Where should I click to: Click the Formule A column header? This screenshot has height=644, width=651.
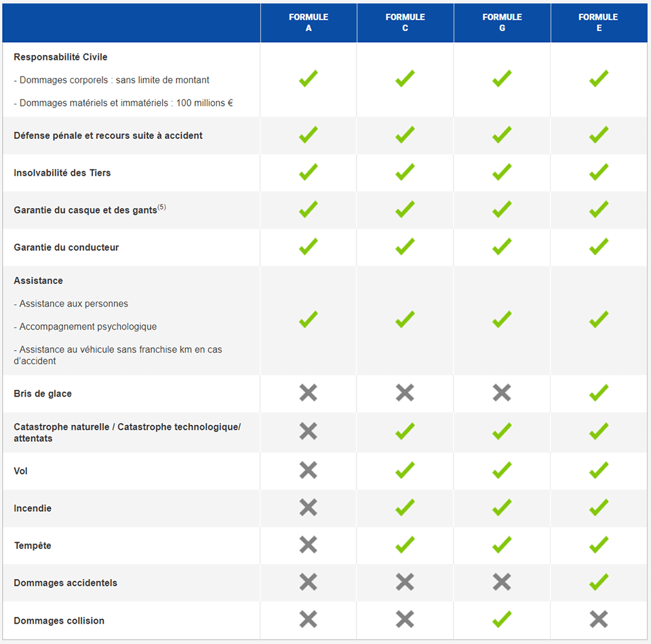[309, 22]
